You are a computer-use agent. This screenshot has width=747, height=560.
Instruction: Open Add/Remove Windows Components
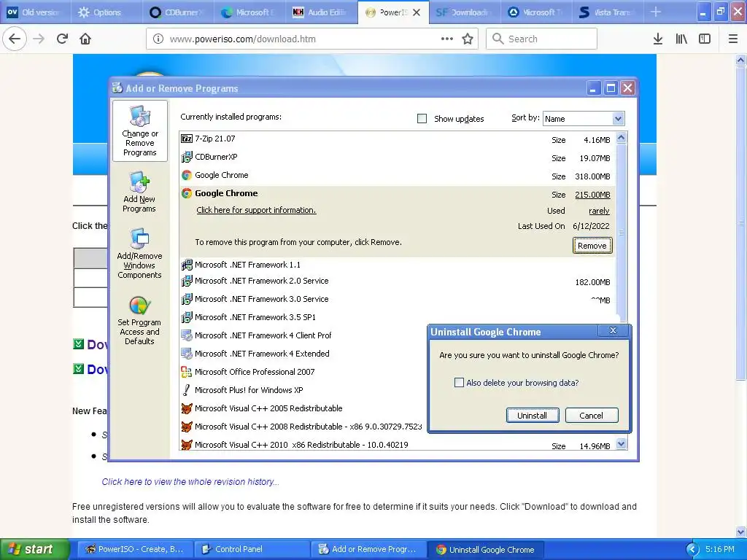pos(139,253)
